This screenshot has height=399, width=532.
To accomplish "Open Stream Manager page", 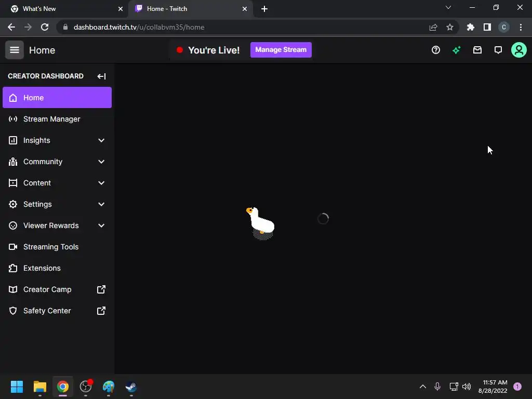I will [x=57, y=119].
